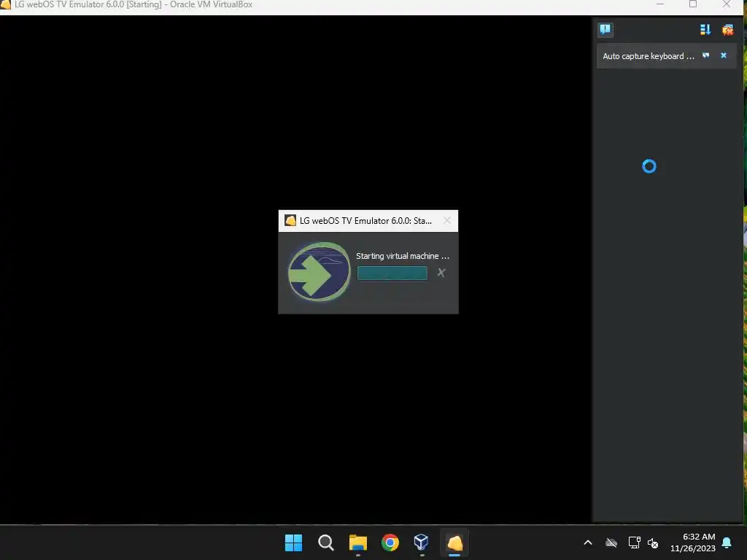This screenshot has width=747, height=560.
Task: Click the virtual machine startup progress bar
Action: pyautogui.click(x=392, y=273)
